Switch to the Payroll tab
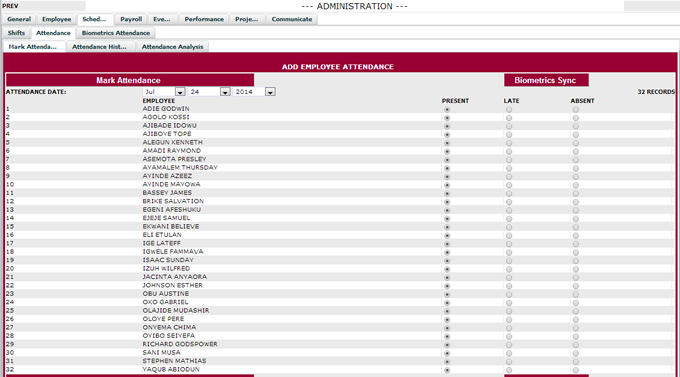 [131, 19]
